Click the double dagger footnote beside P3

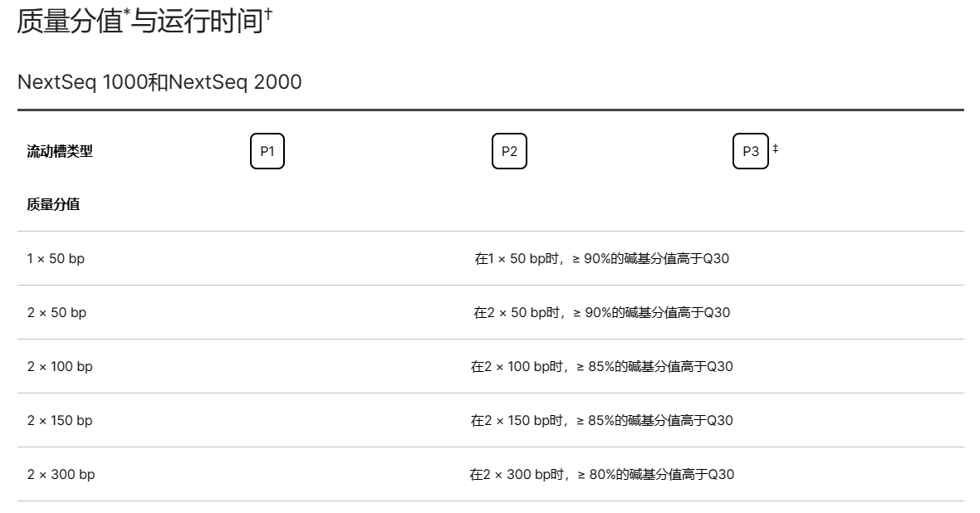(776, 149)
